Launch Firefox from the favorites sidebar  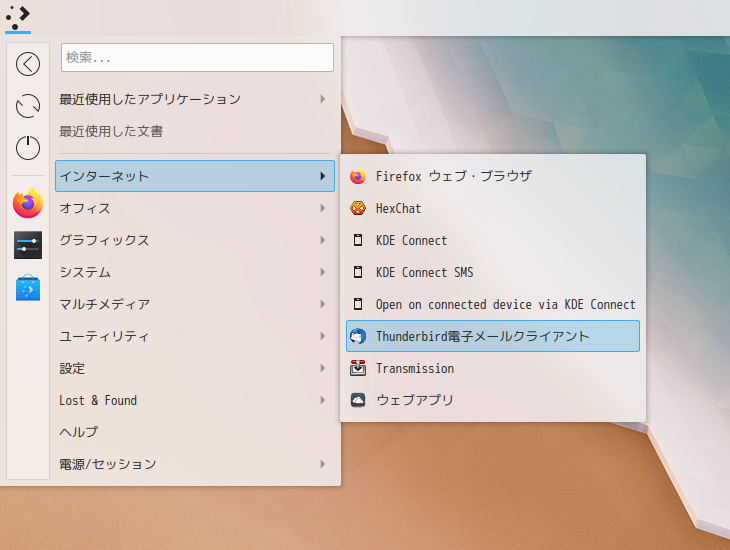pyautogui.click(x=28, y=203)
